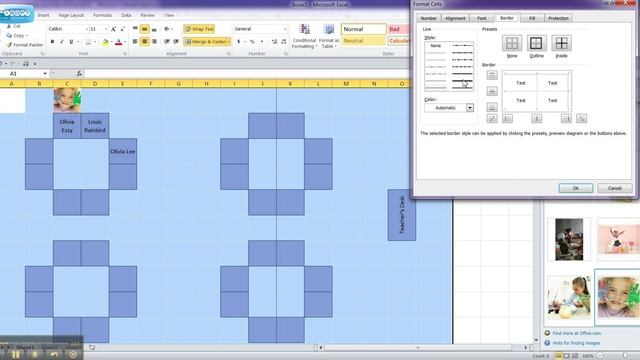Apply the Inside border preset
This screenshot has width=640, height=360.
tap(561, 43)
